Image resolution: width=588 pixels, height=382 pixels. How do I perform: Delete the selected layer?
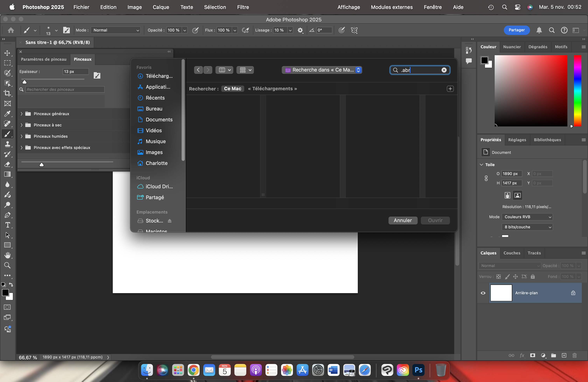pyautogui.click(x=574, y=356)
